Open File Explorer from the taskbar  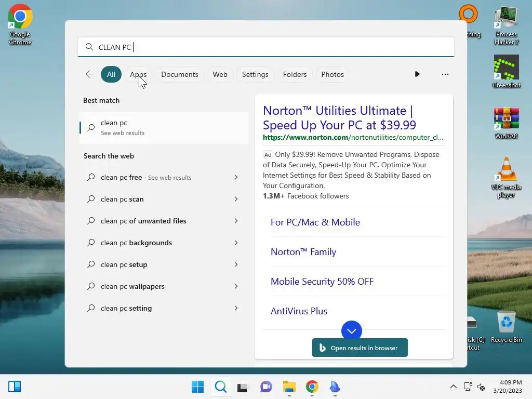point(289,387)
